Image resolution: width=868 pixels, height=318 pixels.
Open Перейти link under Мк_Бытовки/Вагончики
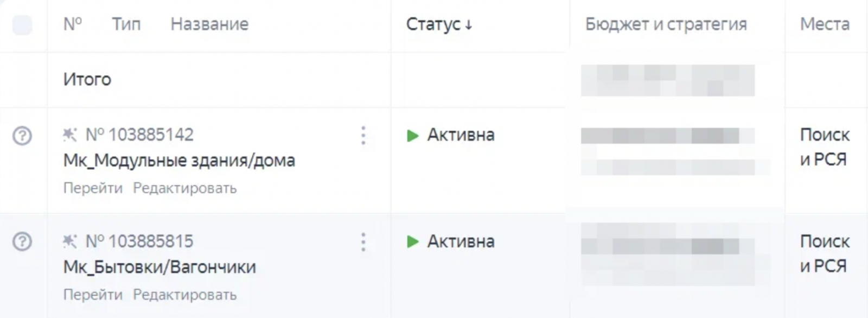click(93, 295)
